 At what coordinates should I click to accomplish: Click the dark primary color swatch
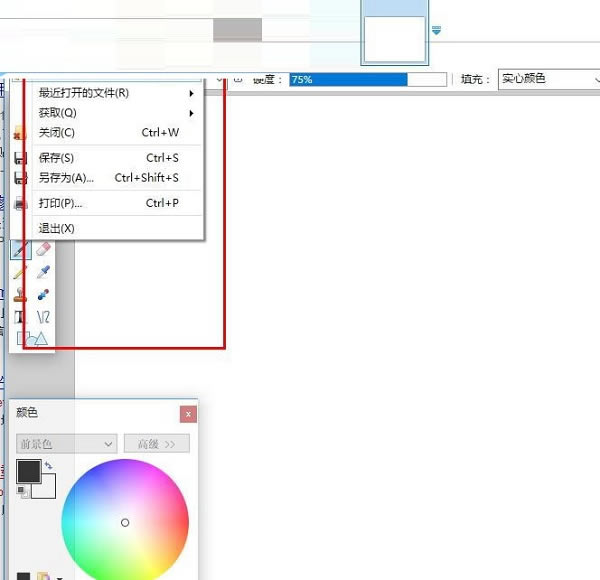pos(29,471)
